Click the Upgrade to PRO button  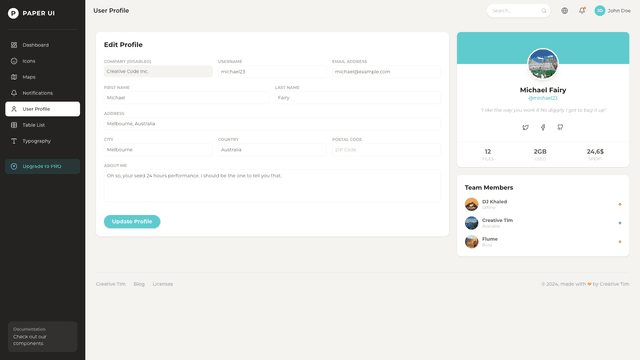[42, 166]
